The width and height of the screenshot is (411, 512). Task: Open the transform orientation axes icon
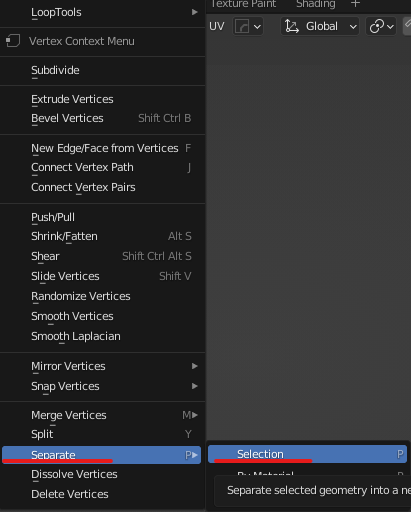pyautogui.click(x=292, y=26)
